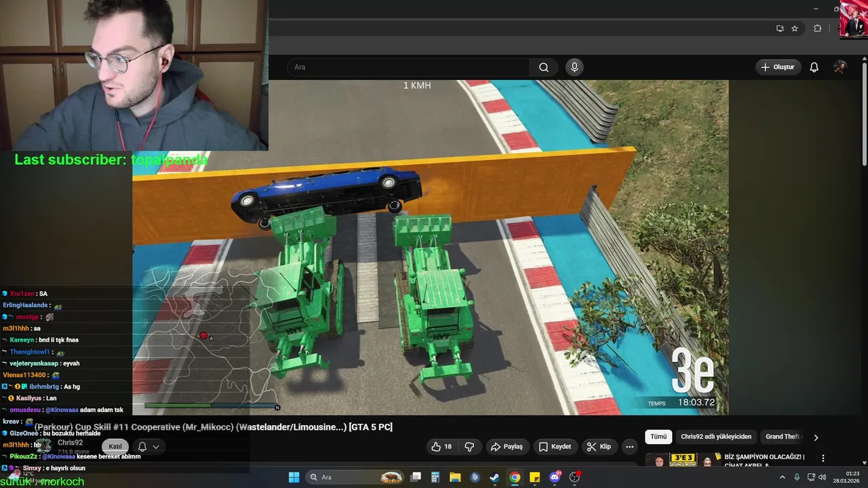
Task: Open Task View on the taskbar
Action: coord(416,477)
